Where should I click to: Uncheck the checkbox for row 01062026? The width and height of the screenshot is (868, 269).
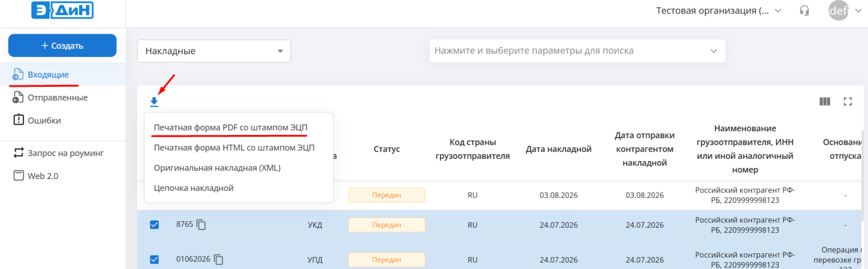pyautogui.click(x=154, y=260)
